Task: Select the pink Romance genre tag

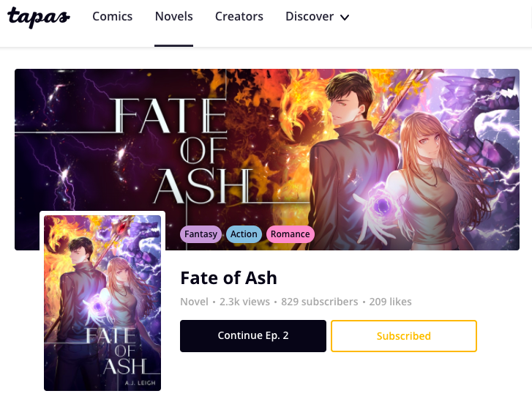Action: click(x=290, y=234)
